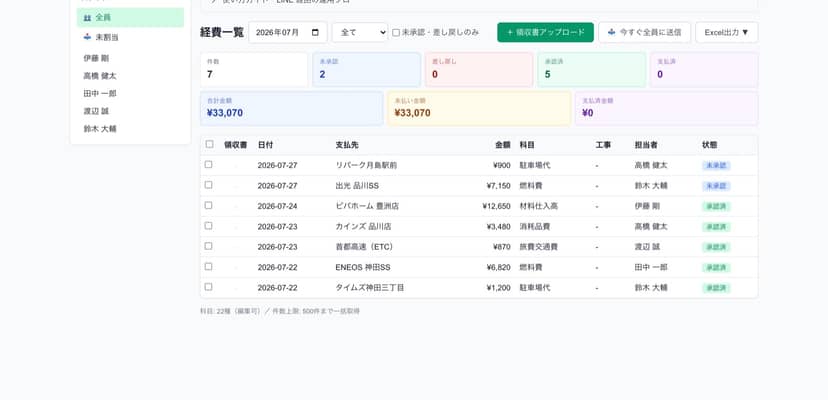Click 旅費交通費 in the 科目 column
Screen dimensions: 828x400
(539, 247)
